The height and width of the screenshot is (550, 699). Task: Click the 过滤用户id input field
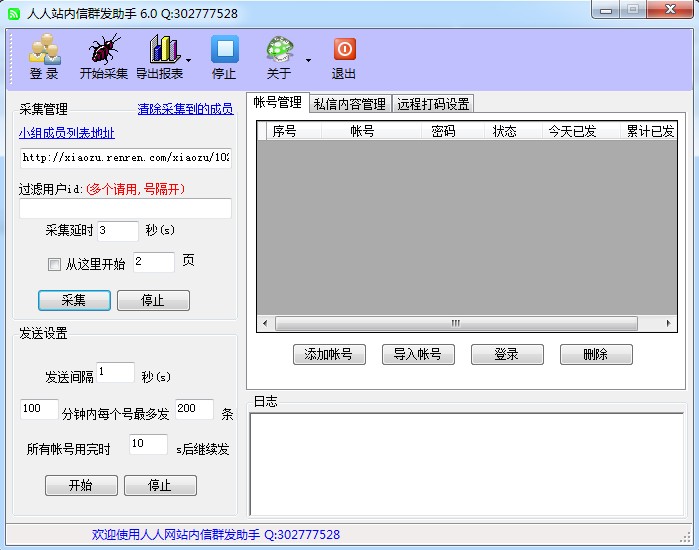(125, 209)
